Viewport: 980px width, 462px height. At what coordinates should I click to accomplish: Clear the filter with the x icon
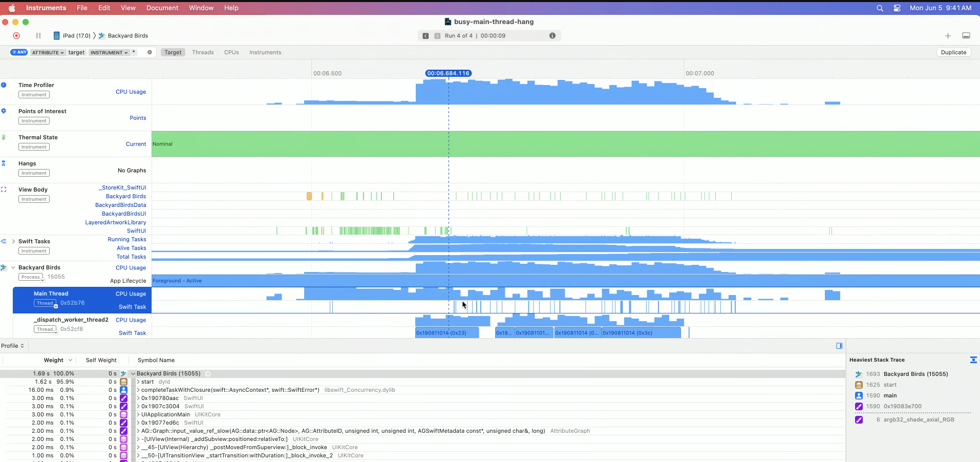[x=150, y=52]
